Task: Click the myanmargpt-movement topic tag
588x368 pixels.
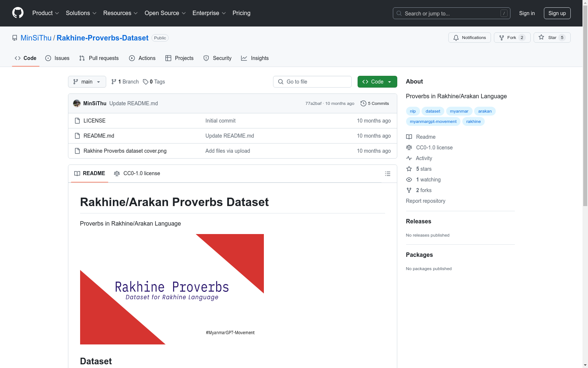Action: (433, 121)
